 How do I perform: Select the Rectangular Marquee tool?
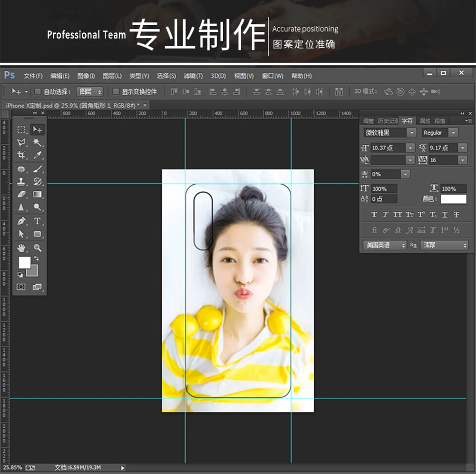21,129
